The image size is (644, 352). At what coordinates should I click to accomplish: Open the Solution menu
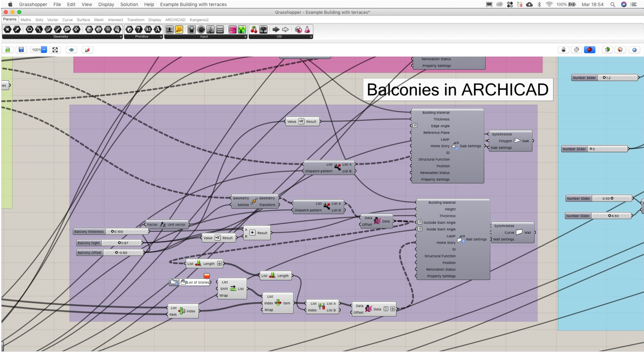pos(129,4)
